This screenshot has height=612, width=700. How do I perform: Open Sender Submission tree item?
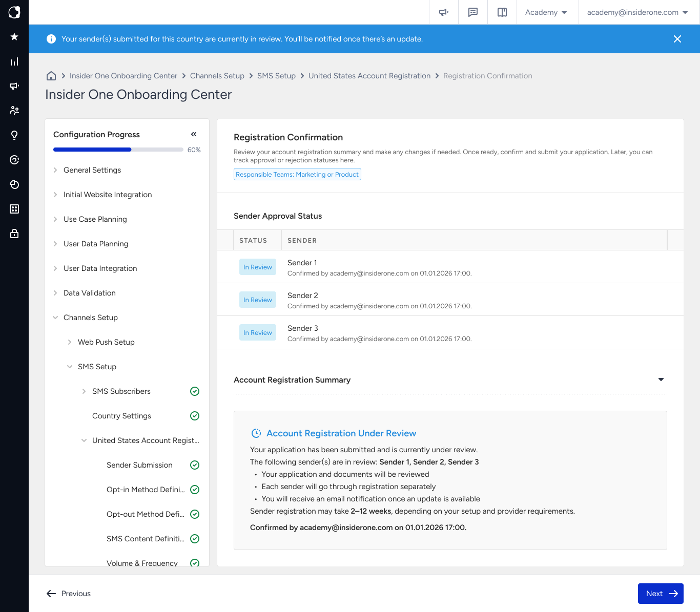(139, 465)
